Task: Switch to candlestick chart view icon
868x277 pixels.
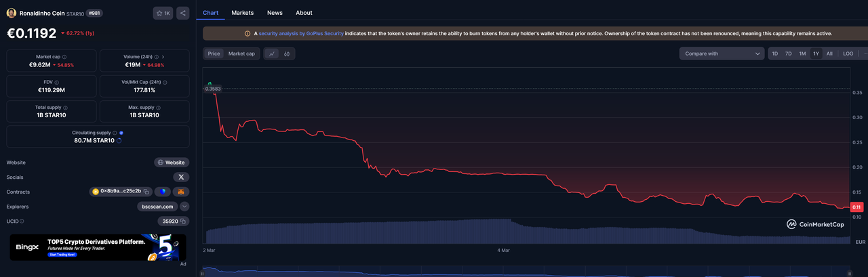Action: [x=287, y=54]
